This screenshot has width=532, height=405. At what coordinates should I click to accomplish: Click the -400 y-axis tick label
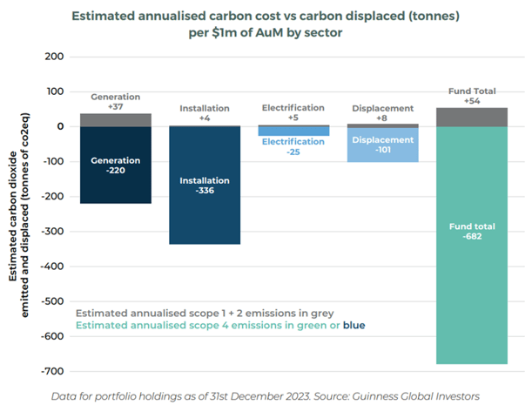click(x=53, y=267)
